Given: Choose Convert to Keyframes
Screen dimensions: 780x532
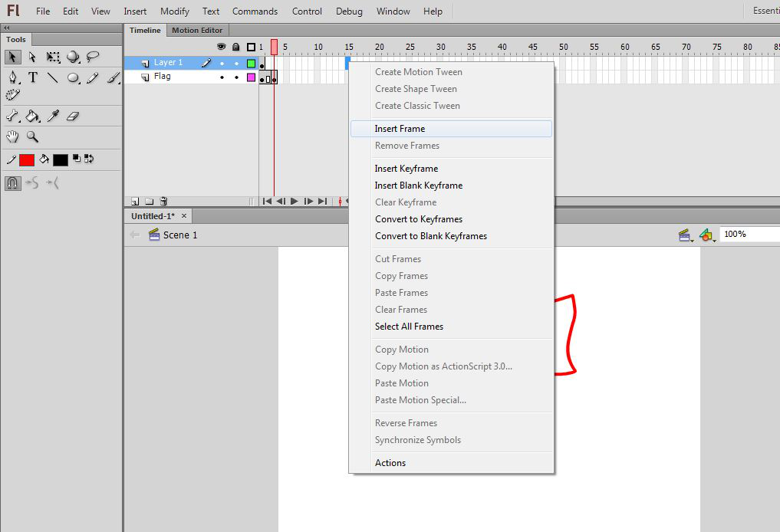Looking at the screenshot, I should coord(451,219).
